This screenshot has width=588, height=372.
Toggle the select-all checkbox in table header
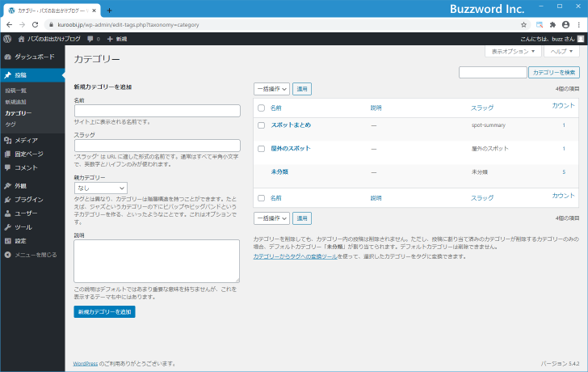(261, 108)
